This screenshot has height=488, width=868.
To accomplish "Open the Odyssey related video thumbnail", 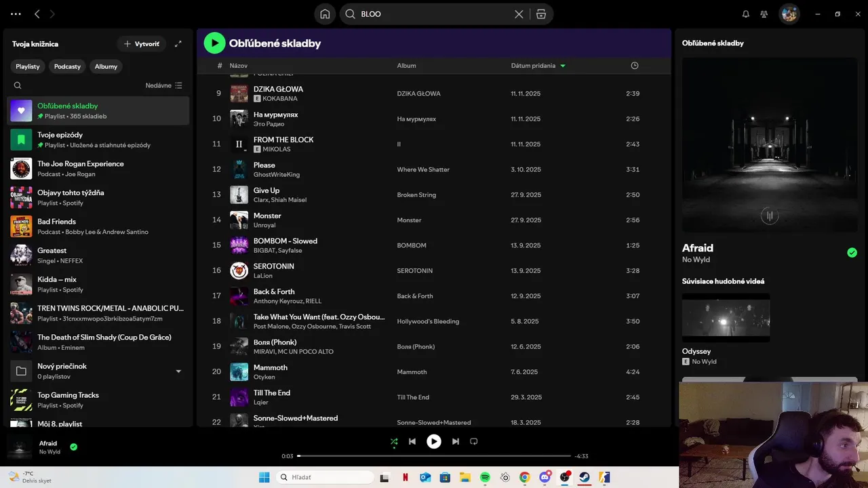I will tap(726, 317).
